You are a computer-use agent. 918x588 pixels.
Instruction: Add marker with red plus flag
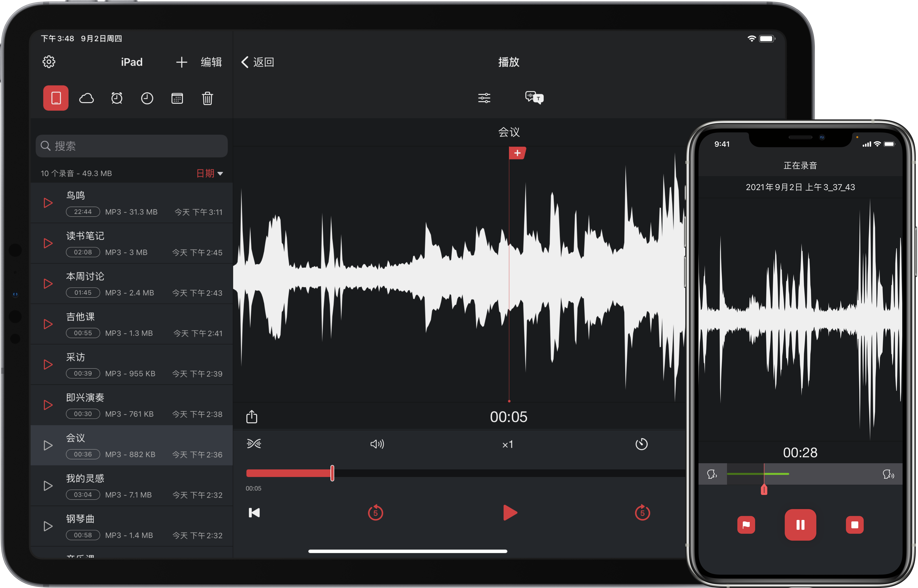[x=518, y=153]
